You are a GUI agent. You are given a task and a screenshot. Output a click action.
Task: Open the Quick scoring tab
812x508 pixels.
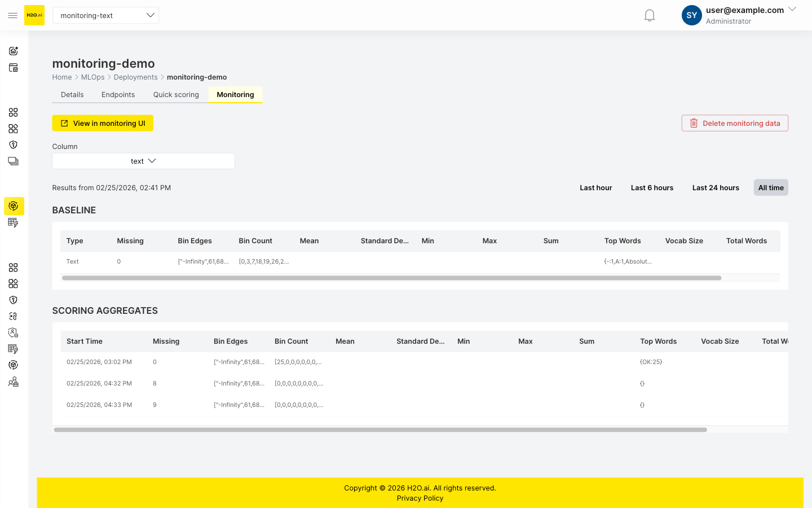175,94
